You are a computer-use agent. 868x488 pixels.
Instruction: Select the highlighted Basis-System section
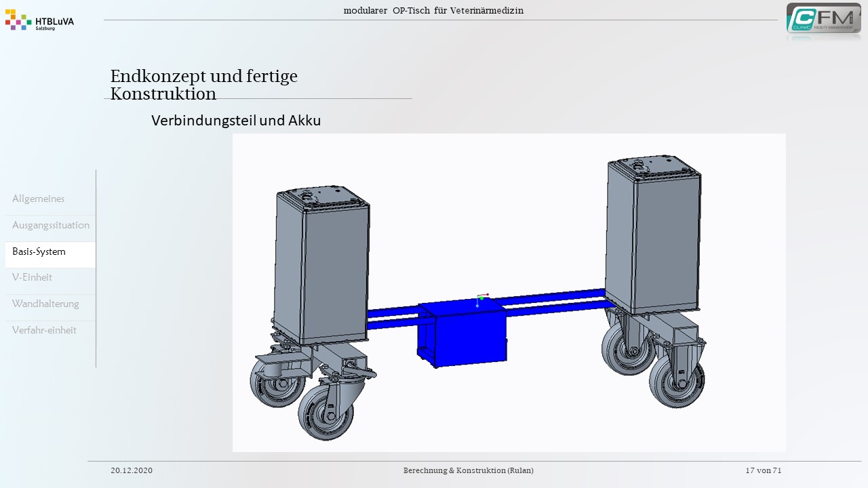coord(39,251)
